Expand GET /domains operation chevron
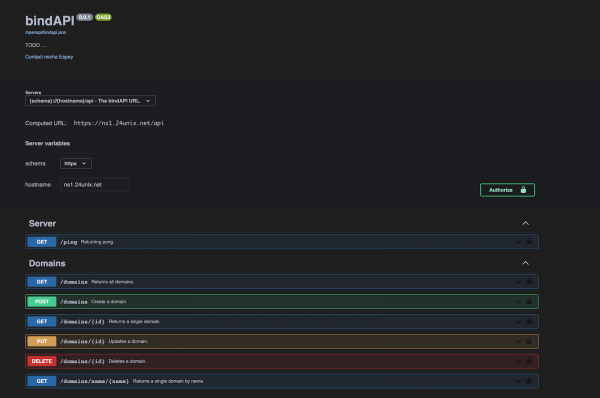This screenshot has height=398, width=600. [x=518, y=282]
